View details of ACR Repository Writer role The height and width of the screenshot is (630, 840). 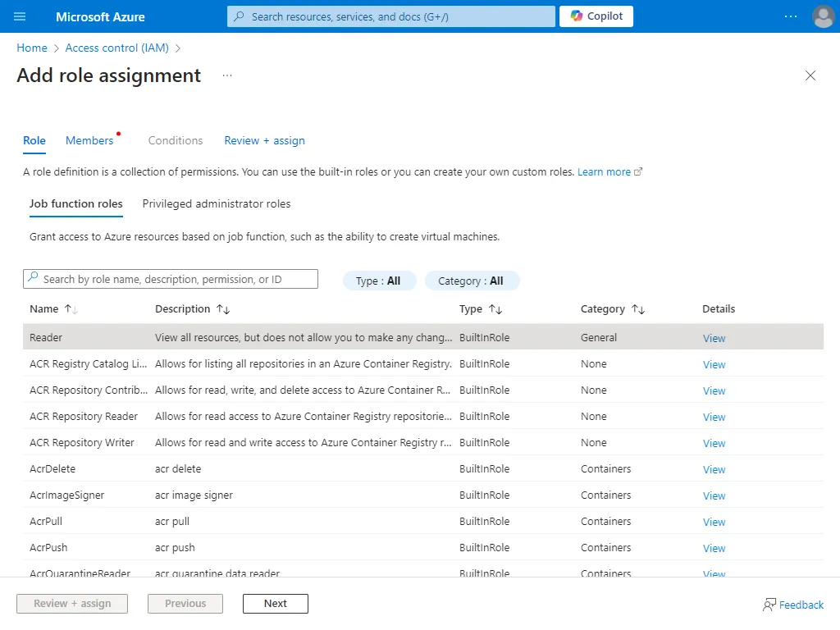pos(714,443)
